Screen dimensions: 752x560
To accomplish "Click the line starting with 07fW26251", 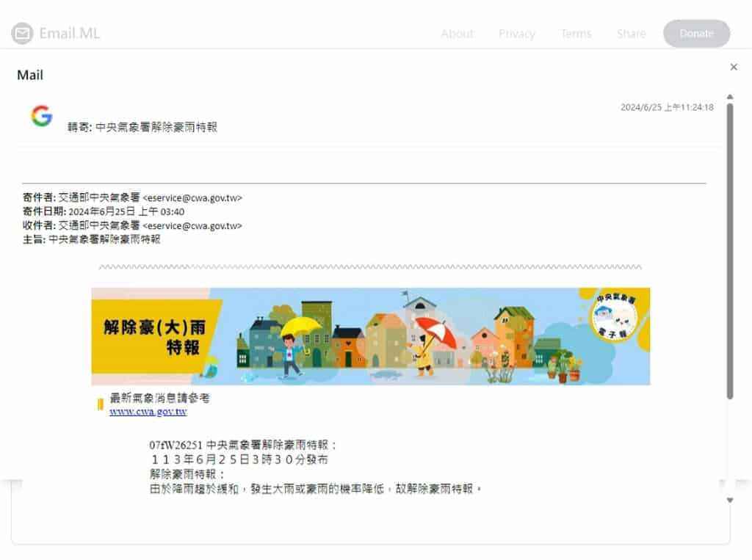I will (242, 445).
